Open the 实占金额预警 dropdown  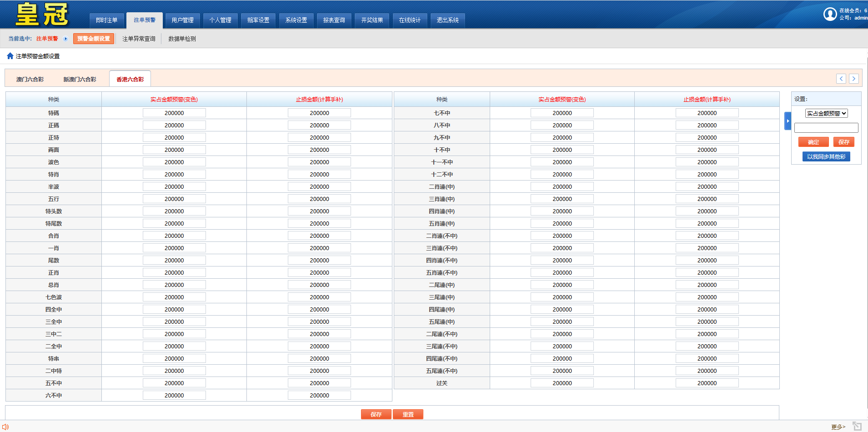pos(826,114)
